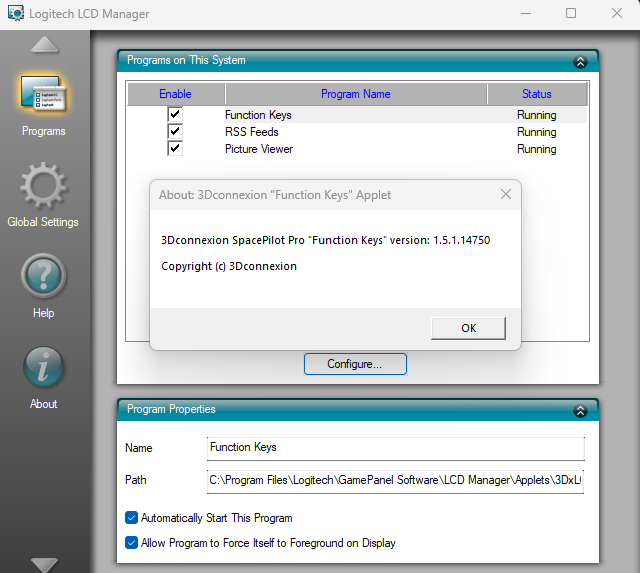This screenshot has height=573, width=640.
Task: Open the About info icon
Action: 43,368
